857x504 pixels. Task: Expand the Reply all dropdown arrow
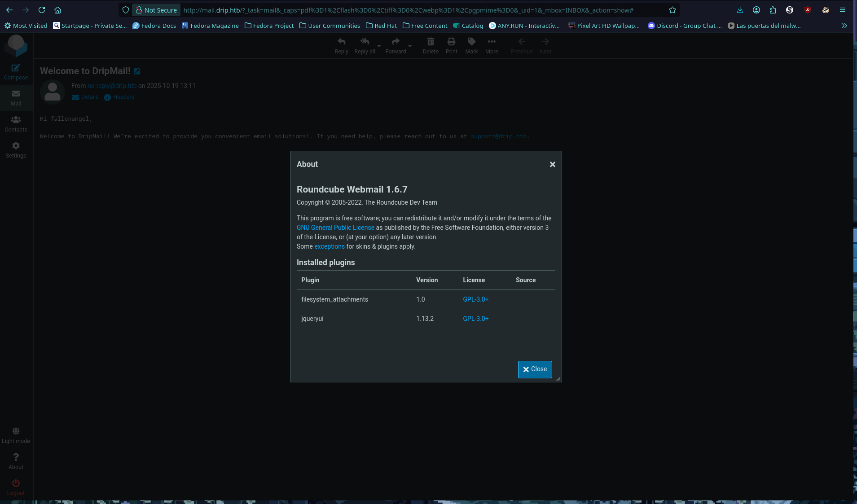click(379, 46)
